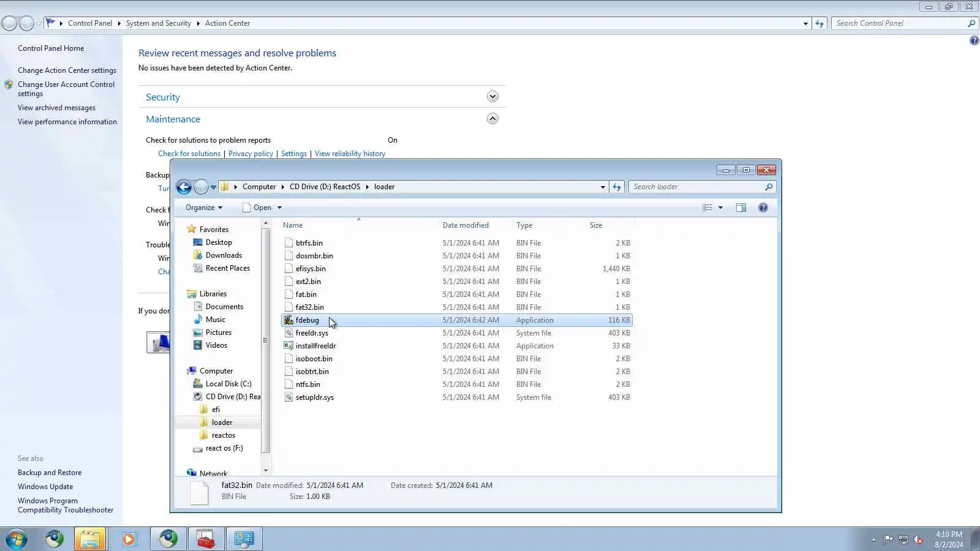Image resolution: width=980 pixels, height=551 pixels.
Task: Select the efi folder in tree
Action: (216, 410)
